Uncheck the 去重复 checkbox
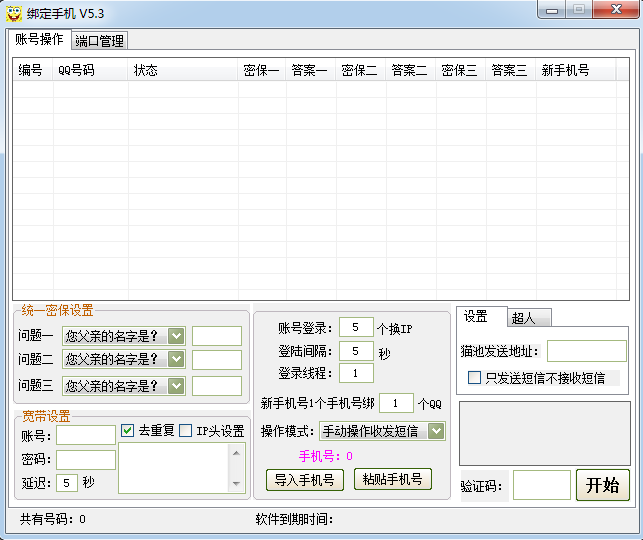The width and height of the screenshot is (643, 540). pyautogui.click(x=128, y=431)
